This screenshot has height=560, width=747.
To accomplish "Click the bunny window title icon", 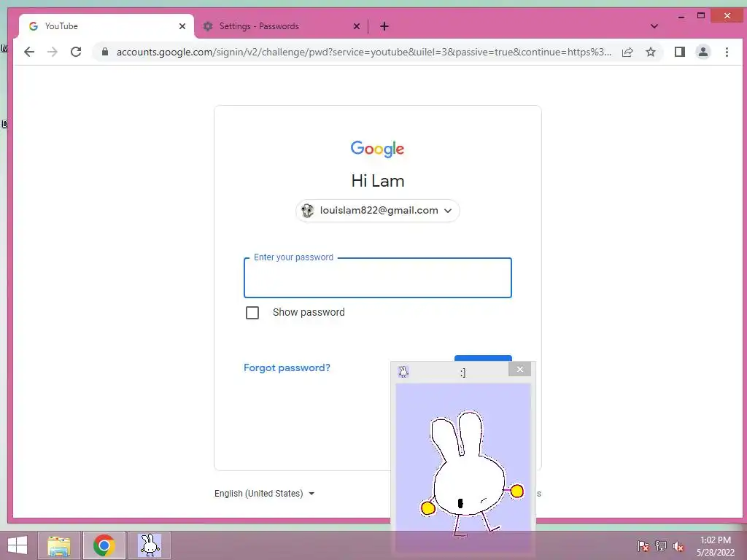I will (403, 372).
